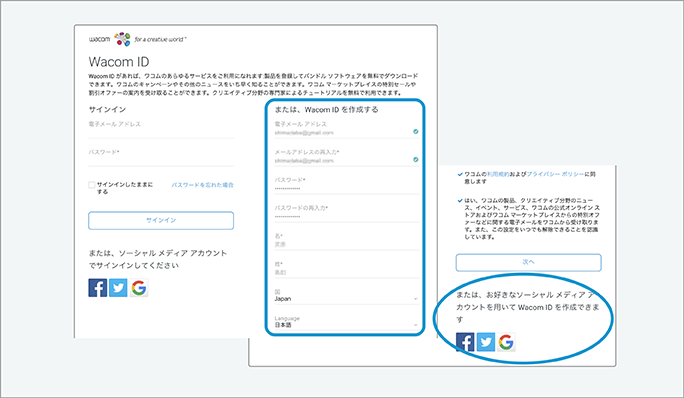Click the 次へ button
This screenshot has height=398, width=684.
[x=529, y=262]
